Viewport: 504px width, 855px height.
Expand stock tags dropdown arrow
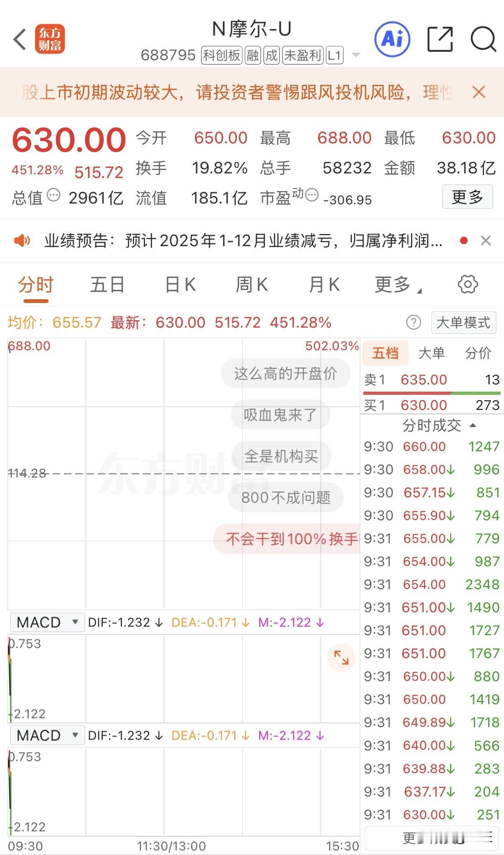pos(356,55)
